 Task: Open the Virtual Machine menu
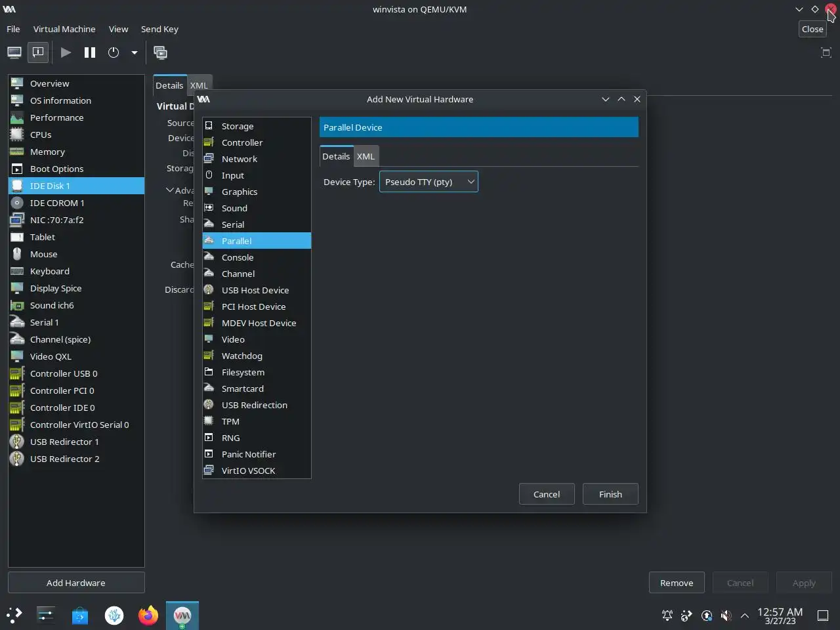64,29
